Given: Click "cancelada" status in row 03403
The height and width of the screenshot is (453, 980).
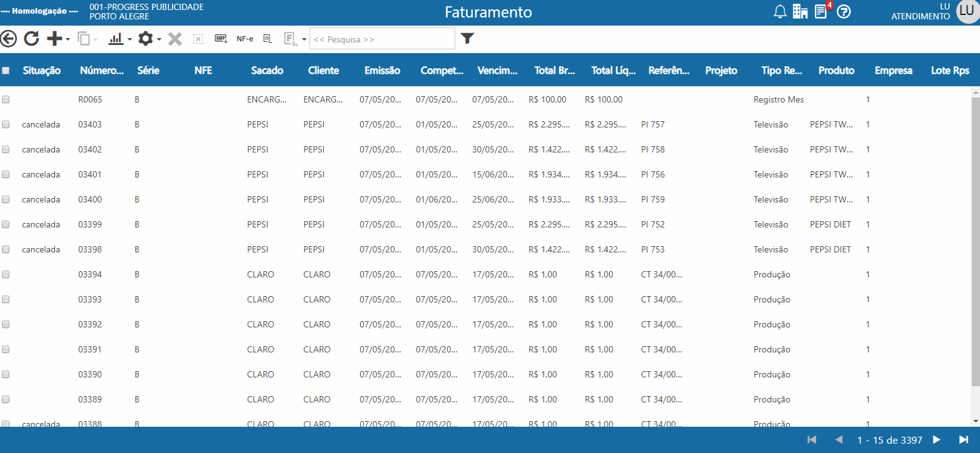Looking at the screenshot, I should (x=41, y=124).
